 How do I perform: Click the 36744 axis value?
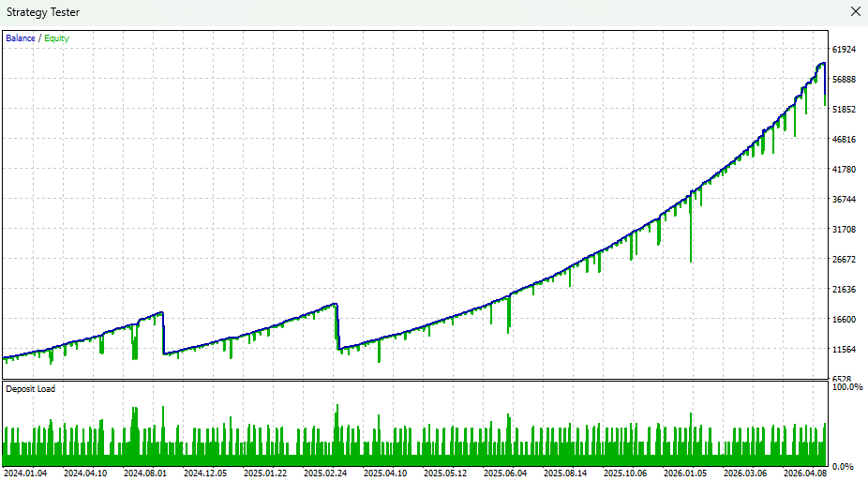coord(845,199)
